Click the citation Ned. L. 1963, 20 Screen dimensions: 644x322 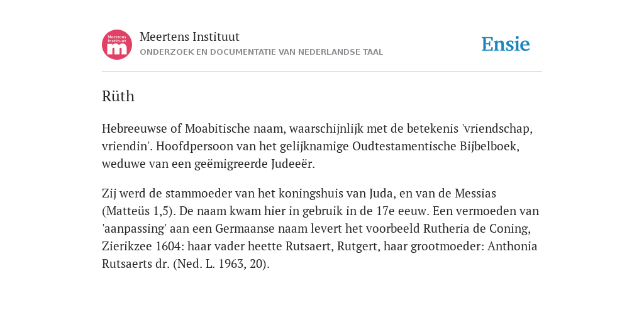(x=221, y=264)
